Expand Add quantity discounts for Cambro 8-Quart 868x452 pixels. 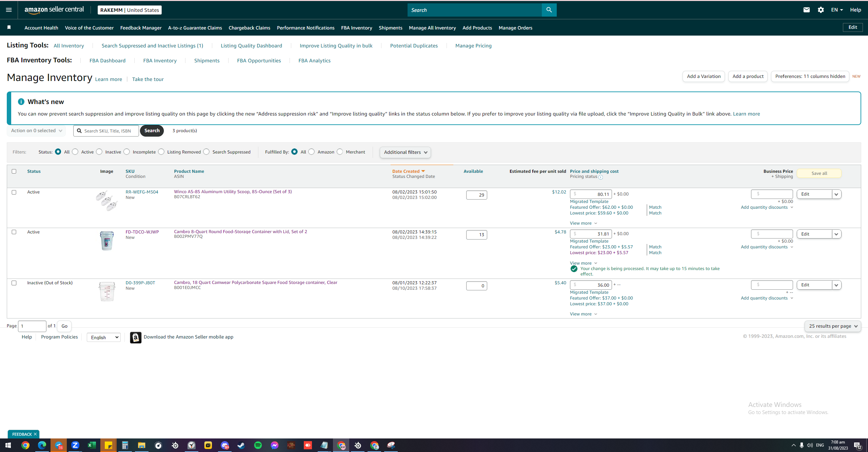point(767,247)
